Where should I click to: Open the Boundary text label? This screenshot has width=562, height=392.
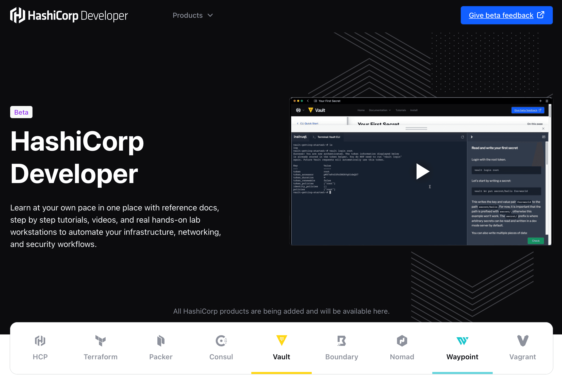click(342, 357)
